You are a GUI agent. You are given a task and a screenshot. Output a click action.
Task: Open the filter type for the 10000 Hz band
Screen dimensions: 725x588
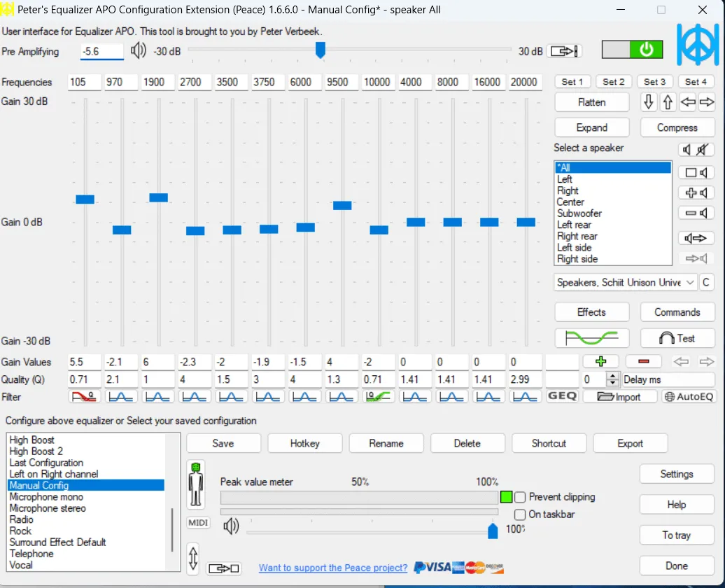point(379,397)
